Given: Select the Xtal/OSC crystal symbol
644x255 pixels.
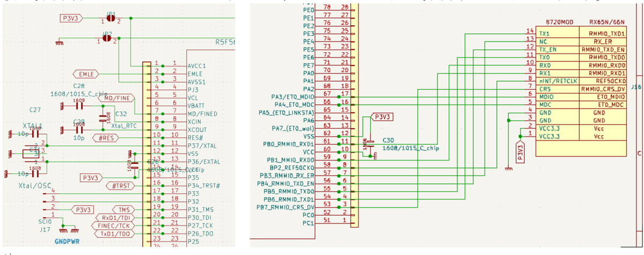Looking at the screenshot, I should tap(30, 154).
